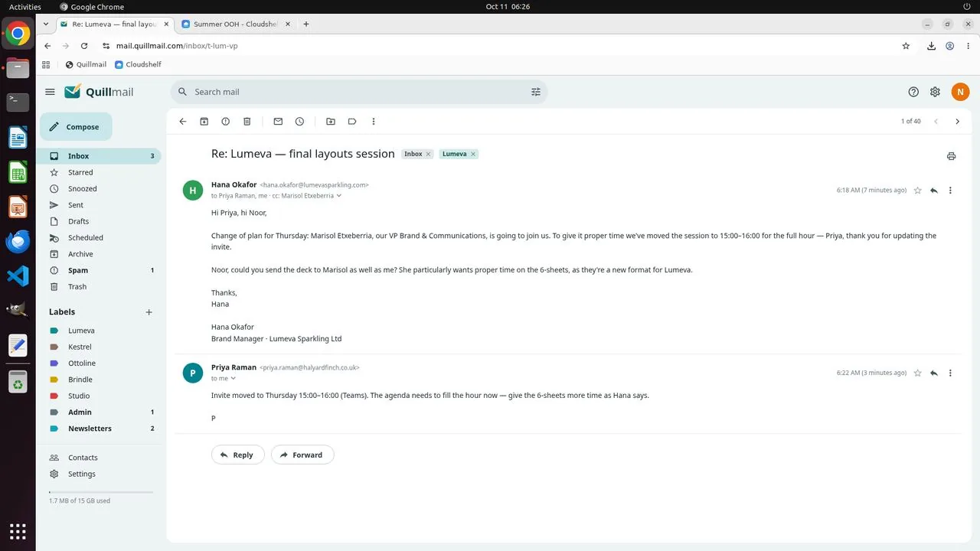
Task: Open Show Applications grid in dock
Action: click(x=18, y=531)
